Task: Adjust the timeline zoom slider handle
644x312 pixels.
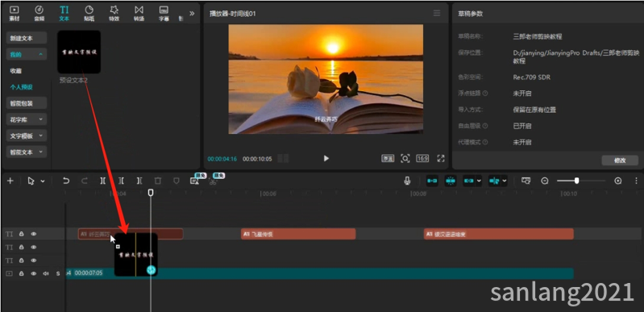Action: tap(576, 181)
